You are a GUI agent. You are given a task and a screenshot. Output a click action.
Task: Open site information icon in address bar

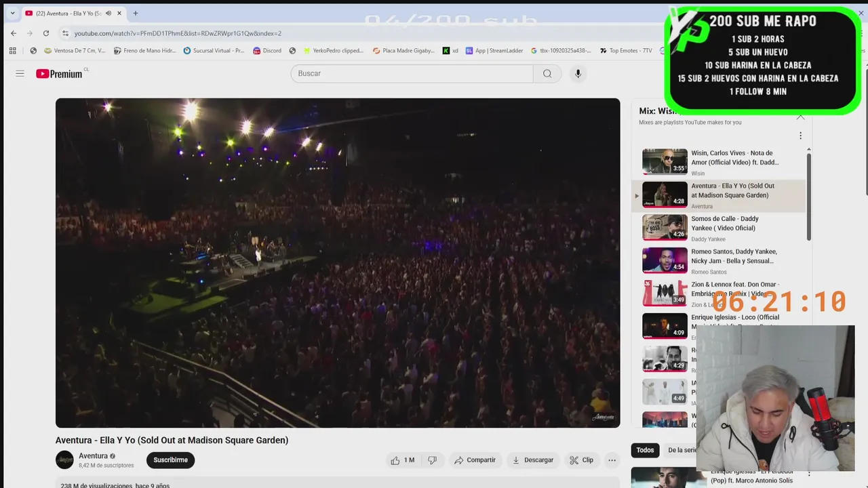pyautogui.click(x=65, y=33)
